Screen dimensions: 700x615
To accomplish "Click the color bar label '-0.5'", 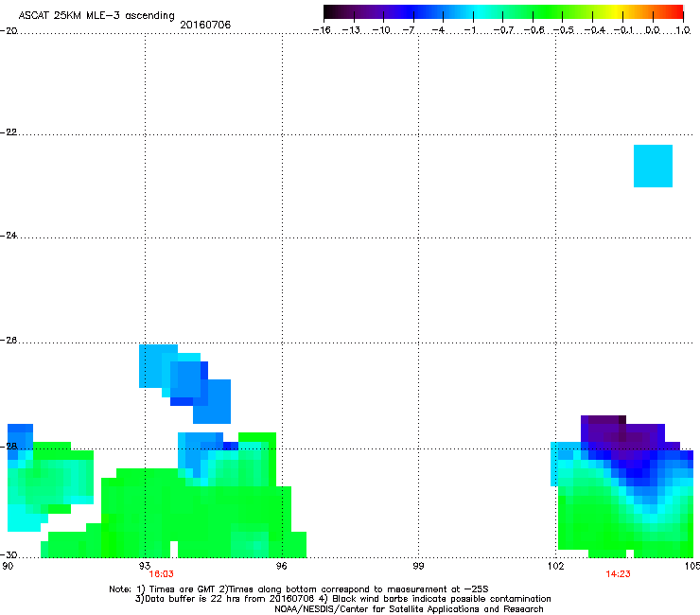I will coord(564,30).
